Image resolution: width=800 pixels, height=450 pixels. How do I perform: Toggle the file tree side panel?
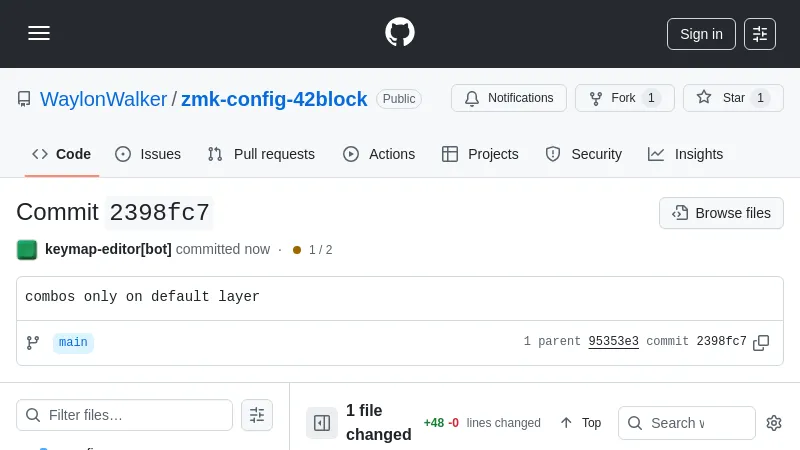(322, 423)
